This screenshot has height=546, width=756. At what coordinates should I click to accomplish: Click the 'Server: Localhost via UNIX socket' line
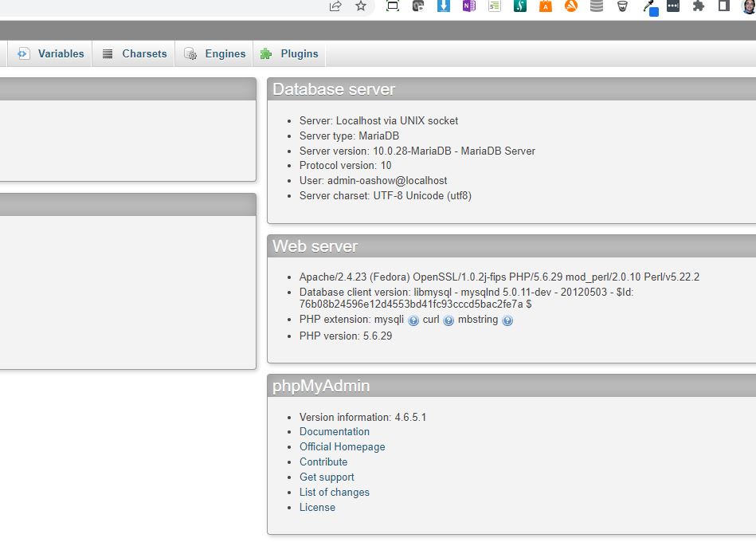click(x=378, y=120)
